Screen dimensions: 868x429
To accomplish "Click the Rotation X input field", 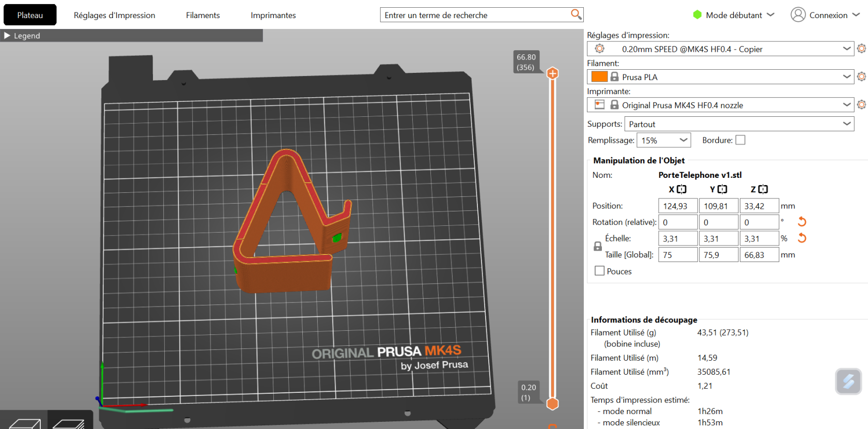I will (678, 222).
